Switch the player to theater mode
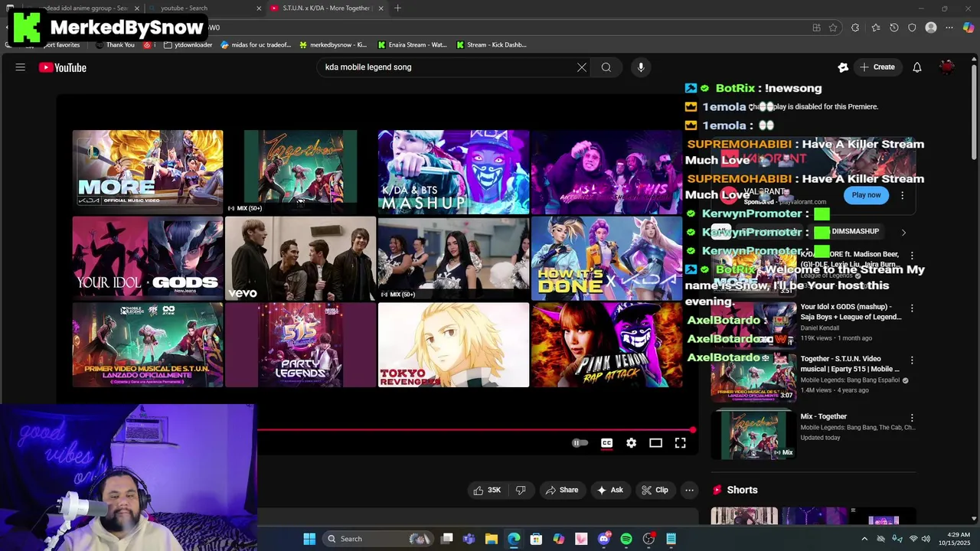 point(655,443)
